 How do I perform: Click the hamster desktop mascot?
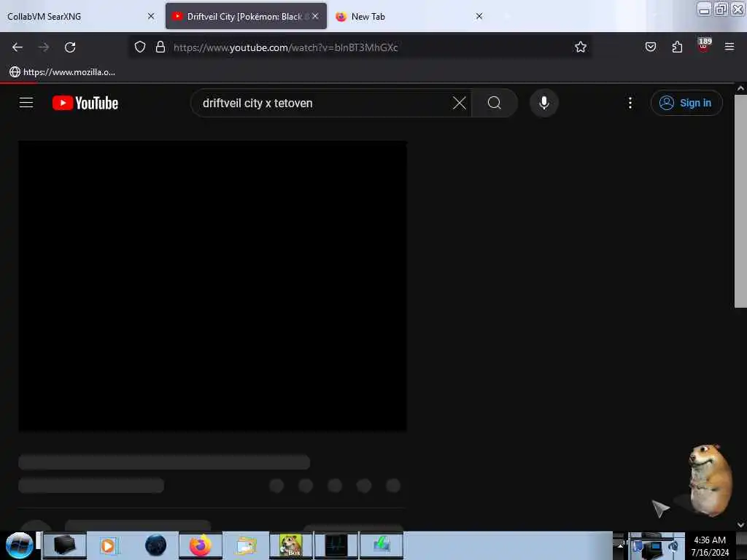709,480
